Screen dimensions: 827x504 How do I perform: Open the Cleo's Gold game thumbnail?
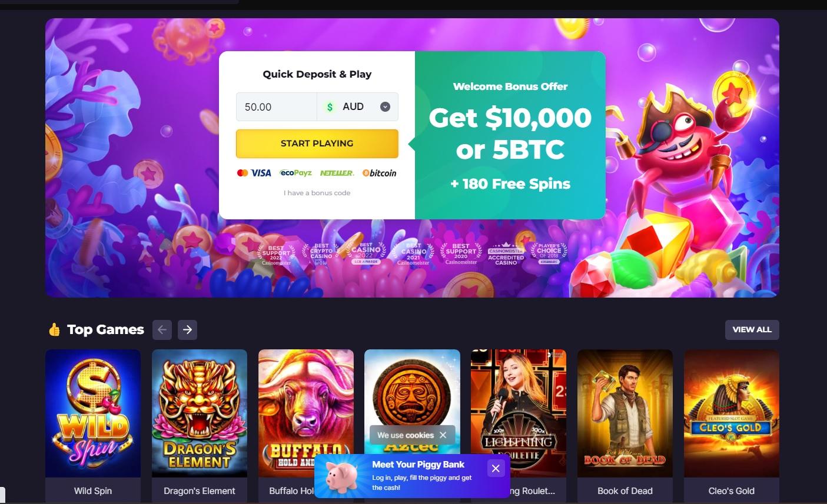click(732, 413)
